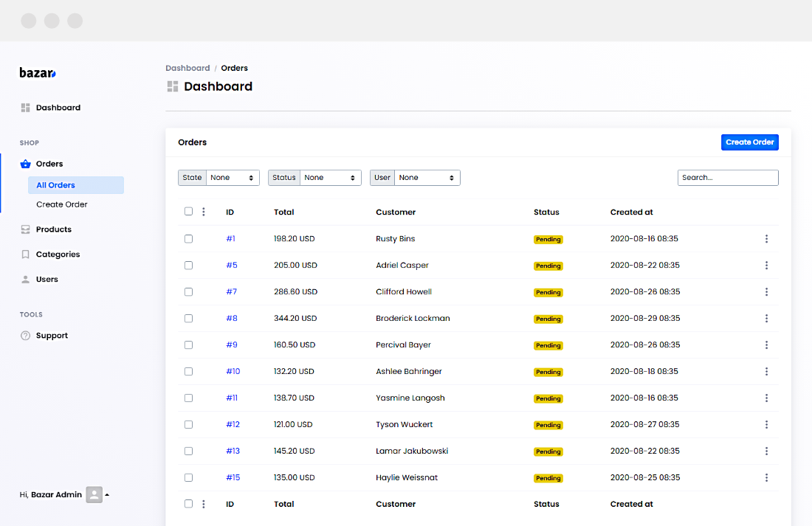
Task: Open the three-dot menu for order #1
Action: [x=766, y=239]
